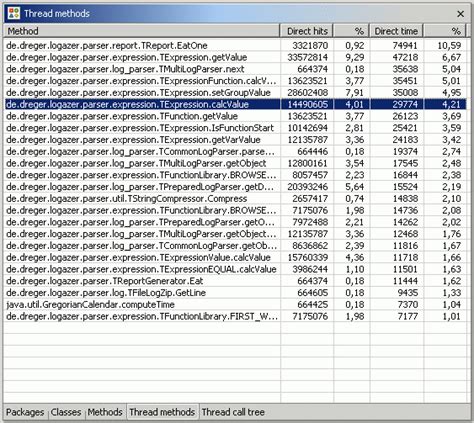Switch to the Methods tab
474x423 pixels.
[x=105, y=412]
